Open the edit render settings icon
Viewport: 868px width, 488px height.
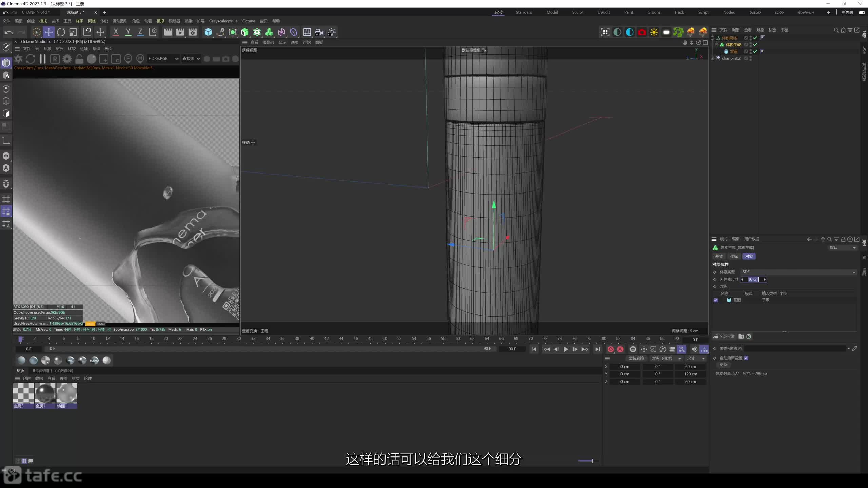(193, 32)
